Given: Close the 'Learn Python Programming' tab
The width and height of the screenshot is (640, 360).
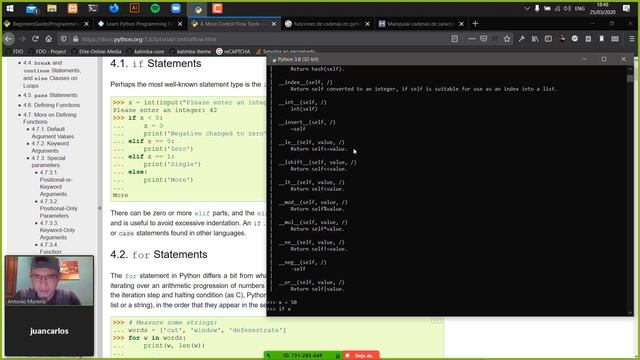Looking at the screenshot, I should click(180, 24).
